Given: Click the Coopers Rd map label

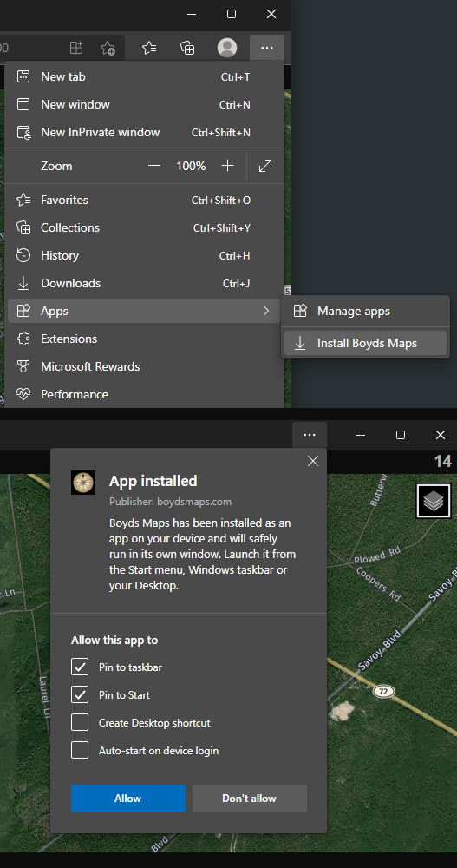Looking at the screenshot, I should 378,584.
